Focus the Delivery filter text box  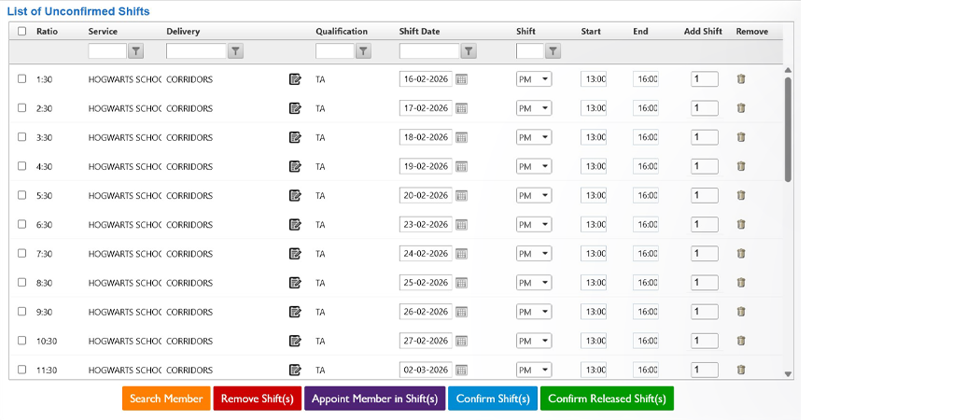pos(196,51)
